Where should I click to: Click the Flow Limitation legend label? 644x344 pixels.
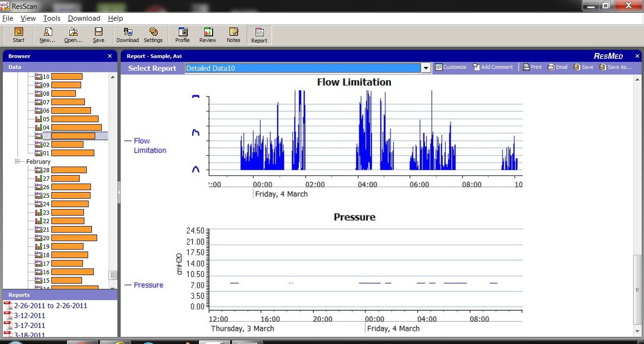145,145
